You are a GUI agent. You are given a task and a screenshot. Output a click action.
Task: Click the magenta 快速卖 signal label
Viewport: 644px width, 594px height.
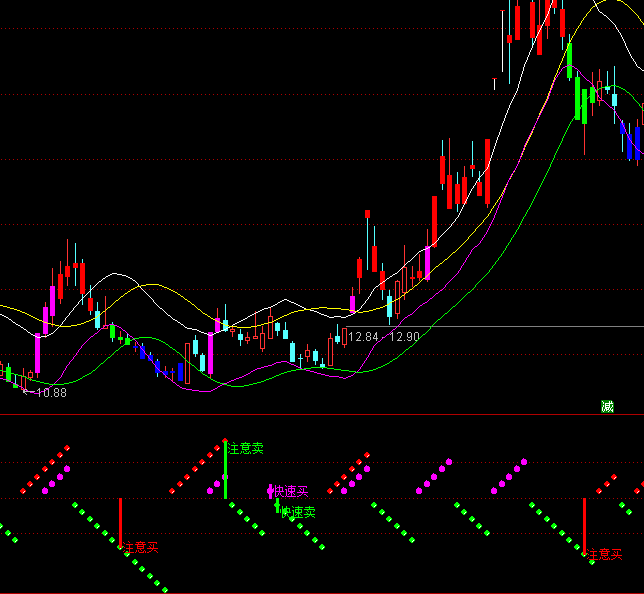point(291,491)
